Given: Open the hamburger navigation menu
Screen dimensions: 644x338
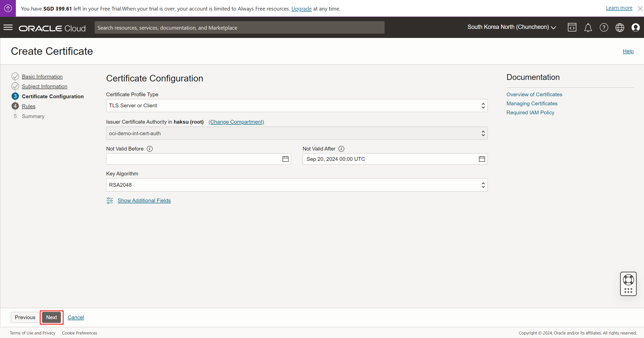Looking at the screenshot, I should click(x=8, y=27).
